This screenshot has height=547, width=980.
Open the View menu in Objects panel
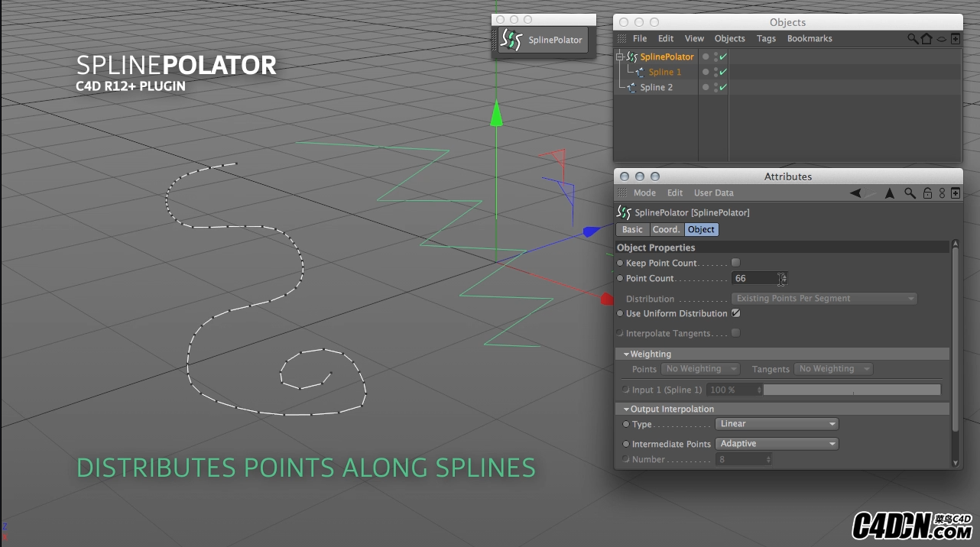[694, 39]
